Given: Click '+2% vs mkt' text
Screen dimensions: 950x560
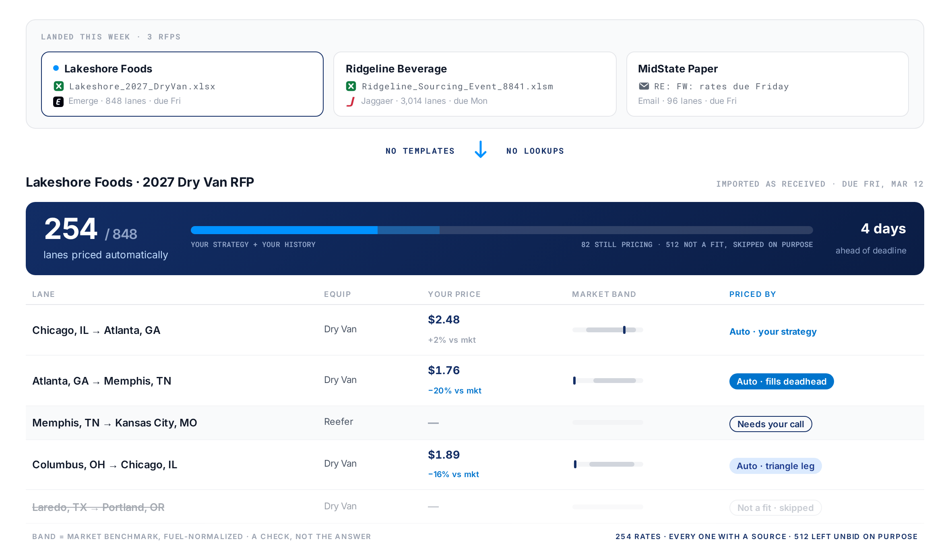Looking at the screenshot, I should coord(452,340).
